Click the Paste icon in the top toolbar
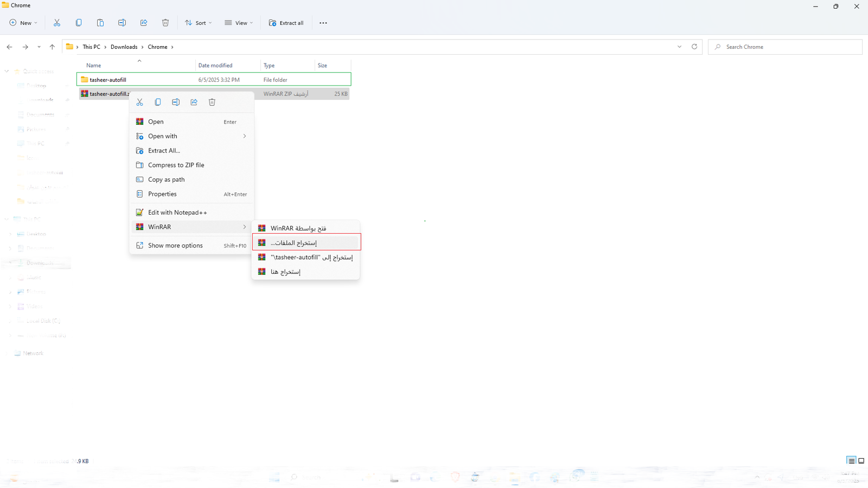 pyautogui.click(x=100, y=23)
